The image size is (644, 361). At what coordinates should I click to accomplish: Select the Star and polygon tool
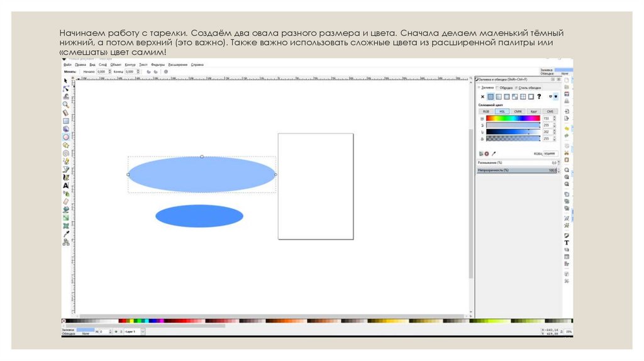(65, 145)
